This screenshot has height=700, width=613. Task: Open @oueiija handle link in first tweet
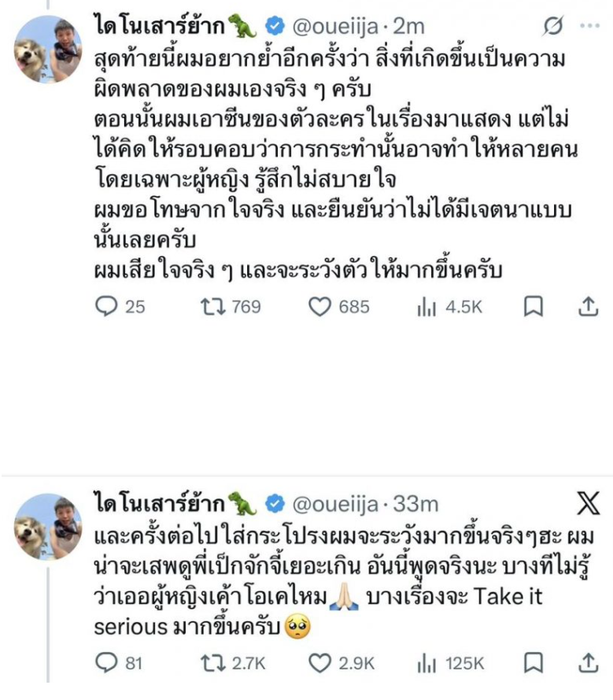[x=336, y=26]
